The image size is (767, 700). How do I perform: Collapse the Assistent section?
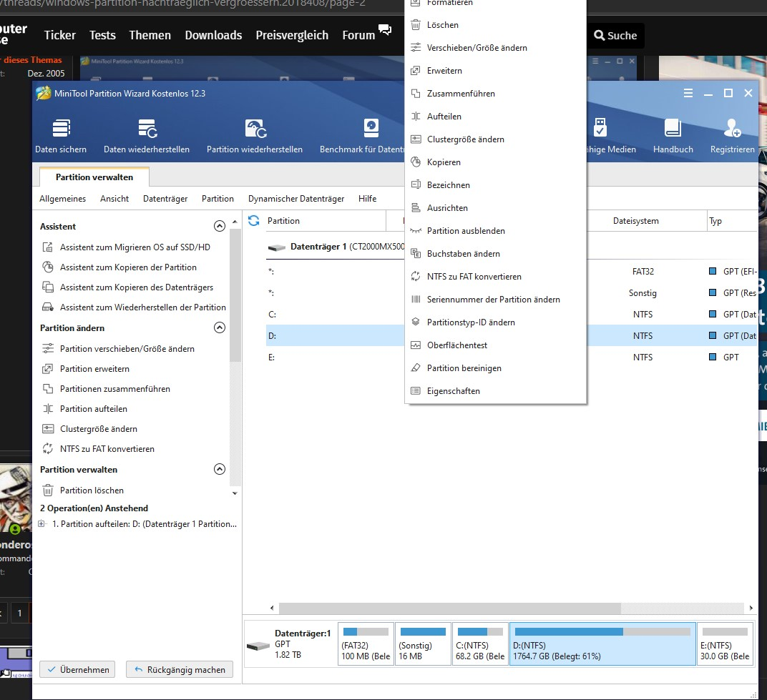[220, 226]
